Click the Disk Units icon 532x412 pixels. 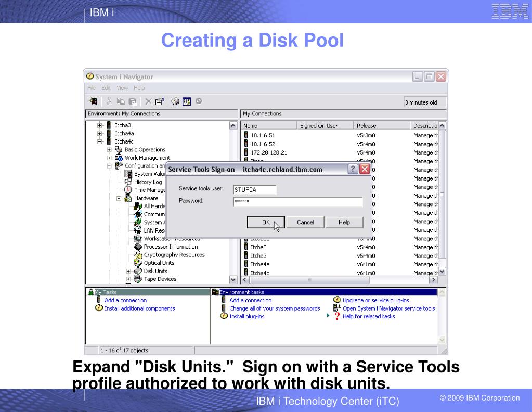pyautogui.click(x=138, y=271)
